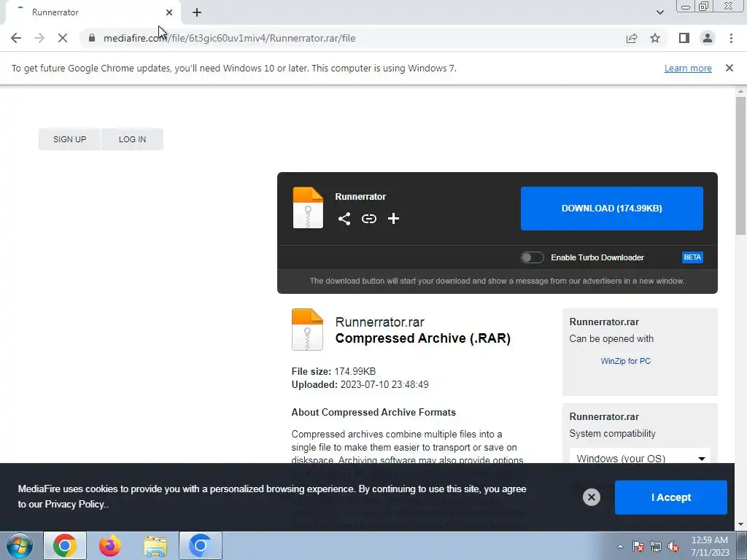Click the blue Chromium taskbar icon
This screenshot has width=747, height=560.
pyautogui.click(x=201, y=545)
